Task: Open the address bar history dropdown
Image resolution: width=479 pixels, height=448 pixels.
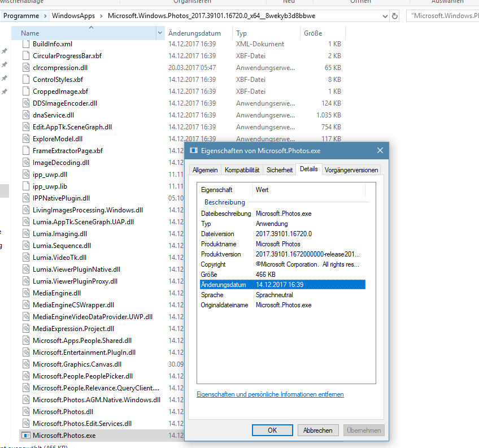Action: 385,16
